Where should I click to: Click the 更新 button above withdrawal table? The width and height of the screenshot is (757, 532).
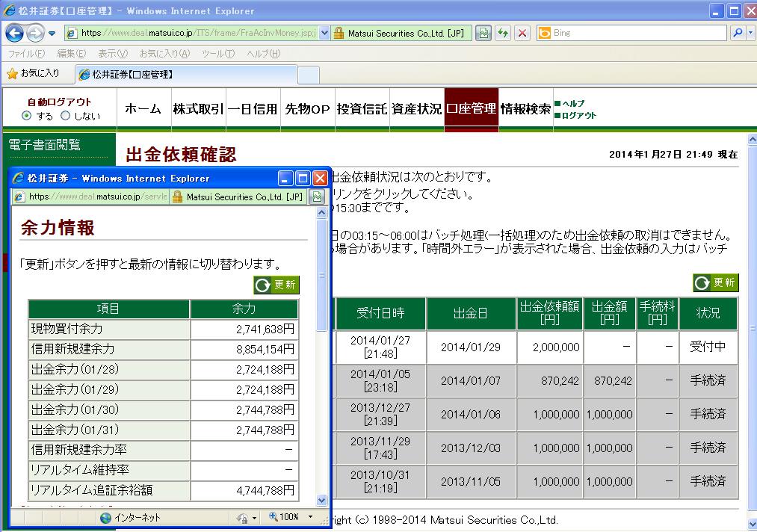715,282
